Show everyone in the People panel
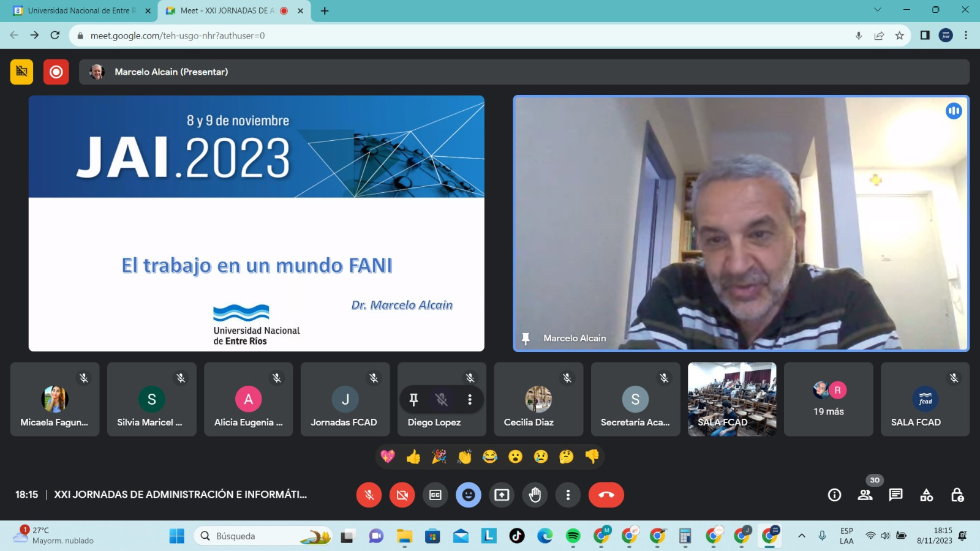The height and width of the screenshot is (551, 980). pyautogui.click(x=865, y=495)
